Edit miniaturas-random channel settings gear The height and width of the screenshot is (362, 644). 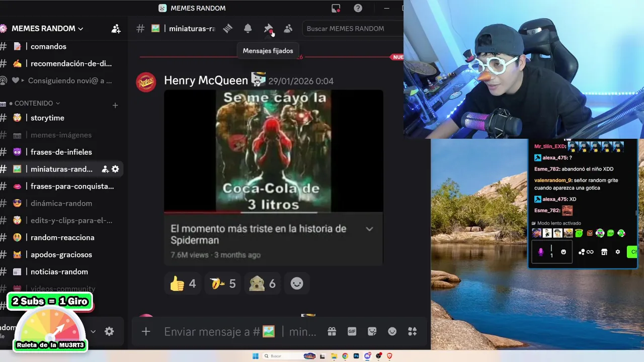(115, 169)
